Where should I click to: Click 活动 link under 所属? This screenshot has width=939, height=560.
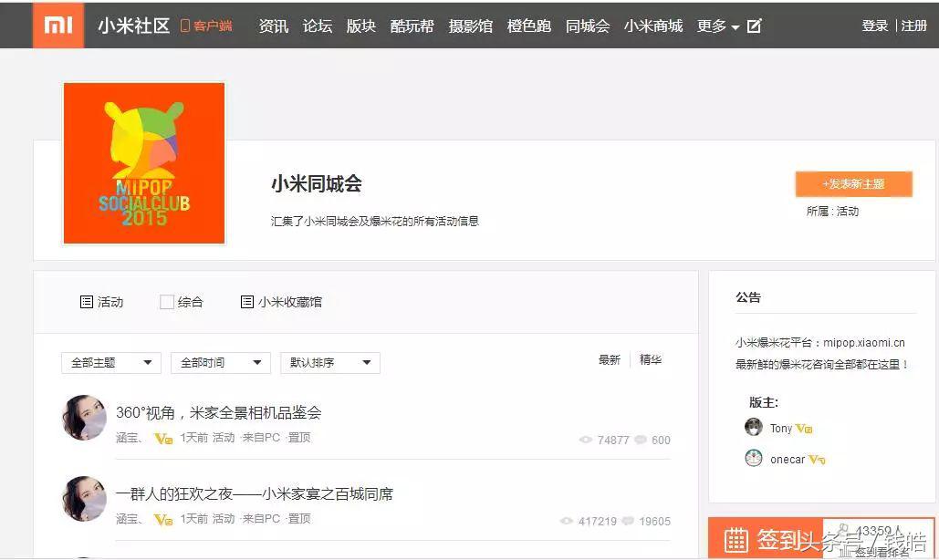(x=848, y=212)
